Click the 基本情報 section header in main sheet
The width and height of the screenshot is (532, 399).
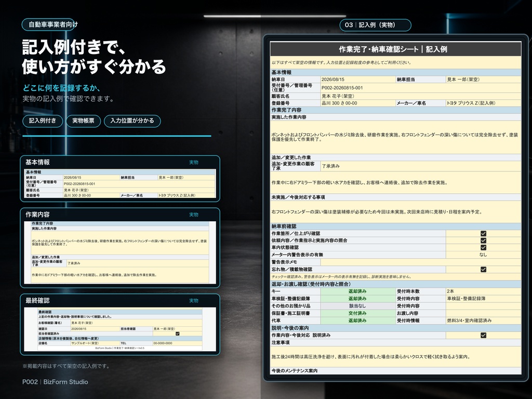coord(395,72)
